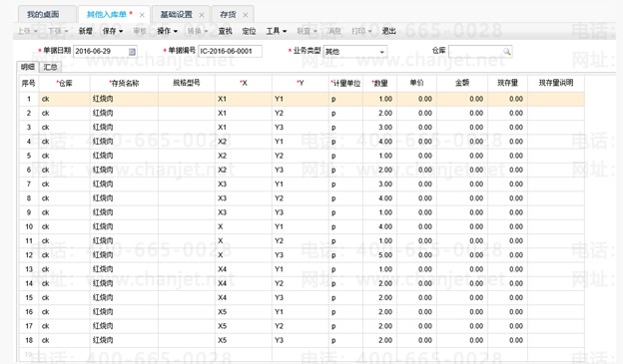Open the 单据日期 calendar picker icon

click(x=132, y=52)
